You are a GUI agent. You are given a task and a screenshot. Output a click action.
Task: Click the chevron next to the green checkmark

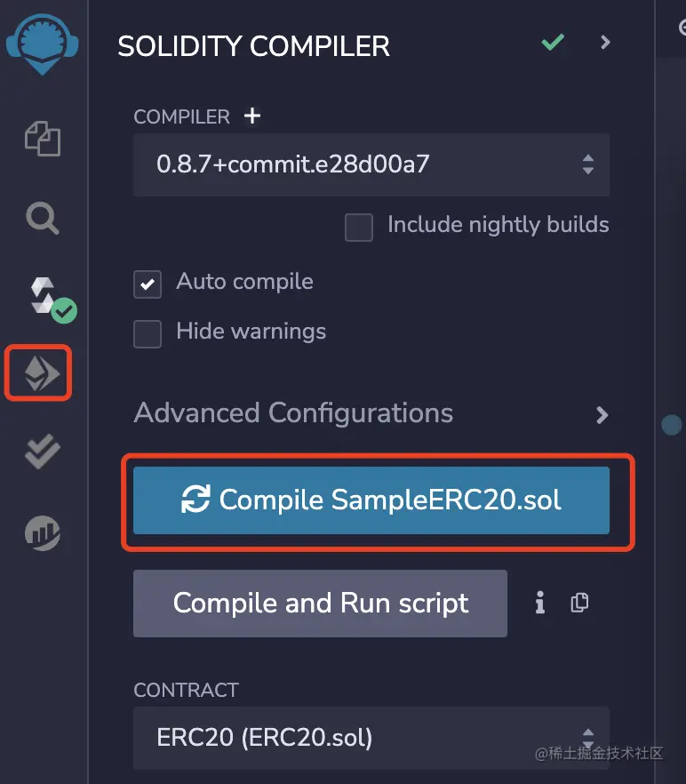pos(606,42)
